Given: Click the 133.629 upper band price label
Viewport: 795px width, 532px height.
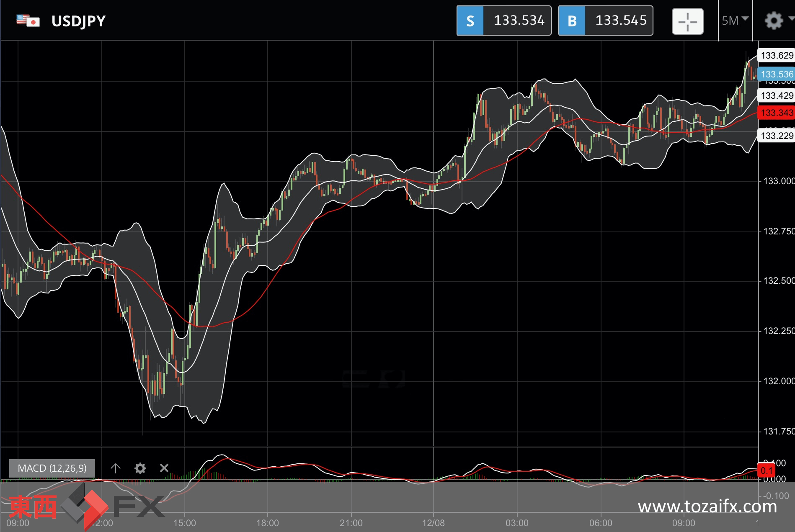Looking at the screenshot, I should coord(776,55).
